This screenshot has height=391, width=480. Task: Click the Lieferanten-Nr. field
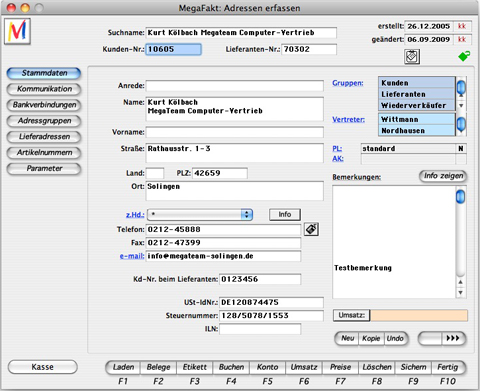click(309, 49)
